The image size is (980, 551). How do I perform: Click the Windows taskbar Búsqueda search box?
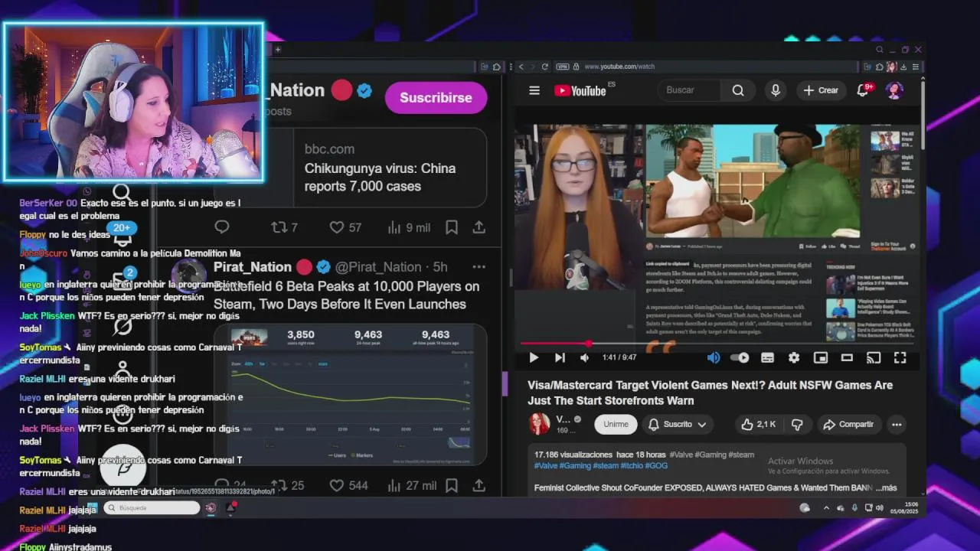[x=151, y=507]
